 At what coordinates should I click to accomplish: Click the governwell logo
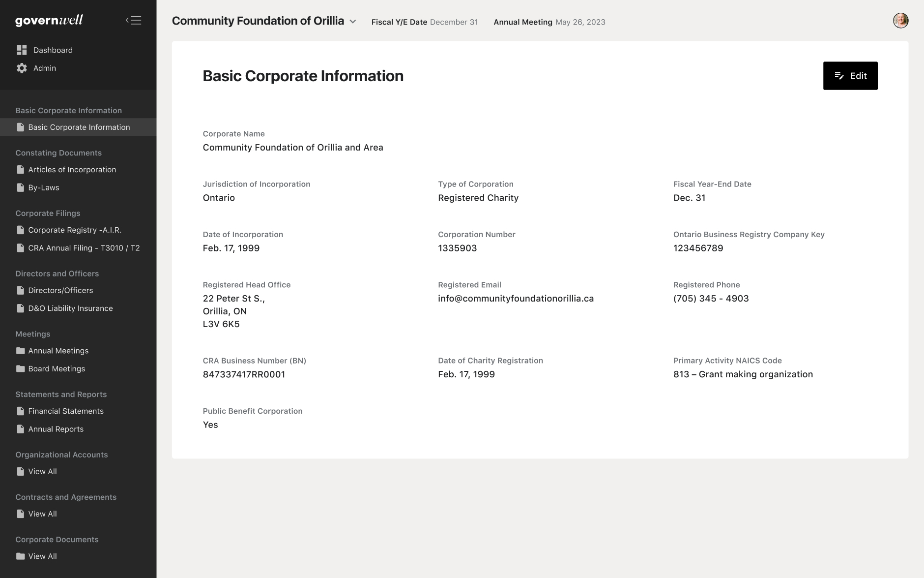click(x=49, y=20)
